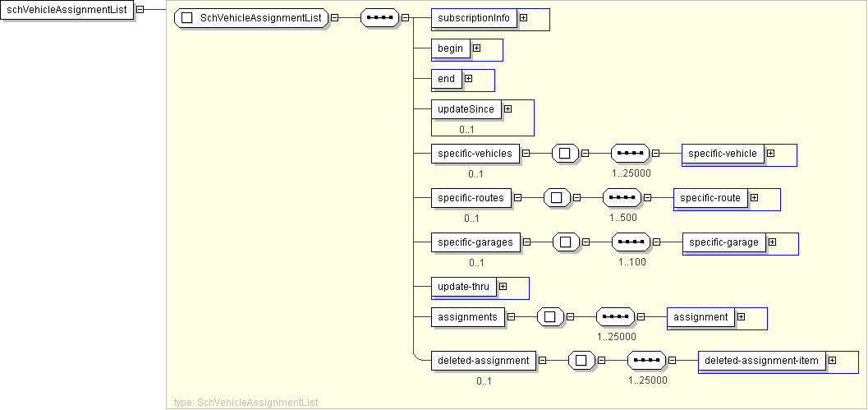Click the complex type icon beside specific-vehicles
The height and width of the screenshot is (410, 868).
click(566, 153)
